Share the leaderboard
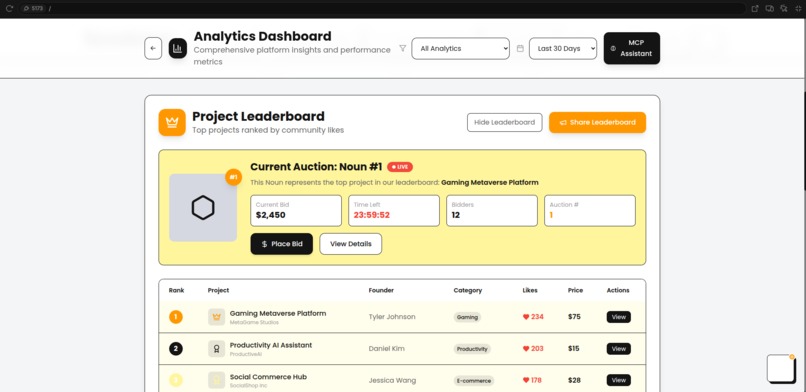806x392 pixels. (597, 122)
